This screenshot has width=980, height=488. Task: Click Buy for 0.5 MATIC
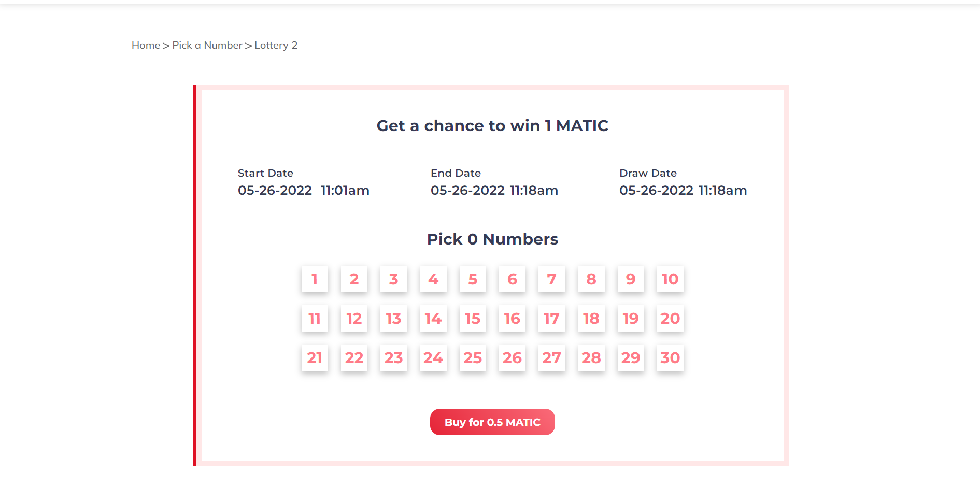(x=492, y=422)
